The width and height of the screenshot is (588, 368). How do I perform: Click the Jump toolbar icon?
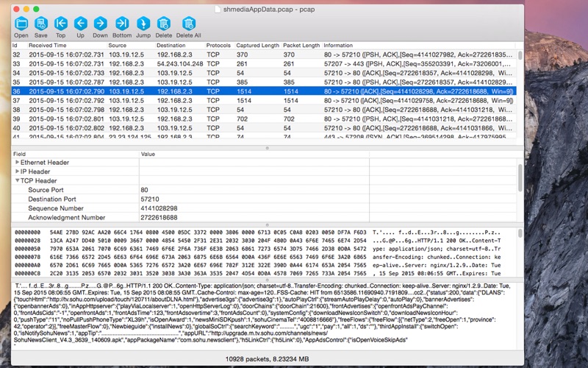(x=143, y=24)
